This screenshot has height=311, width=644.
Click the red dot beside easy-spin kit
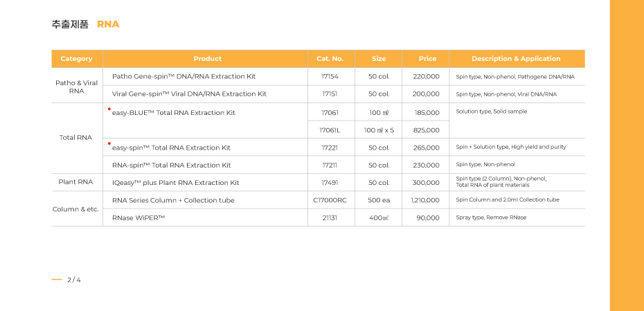click(x=109, y=144)
